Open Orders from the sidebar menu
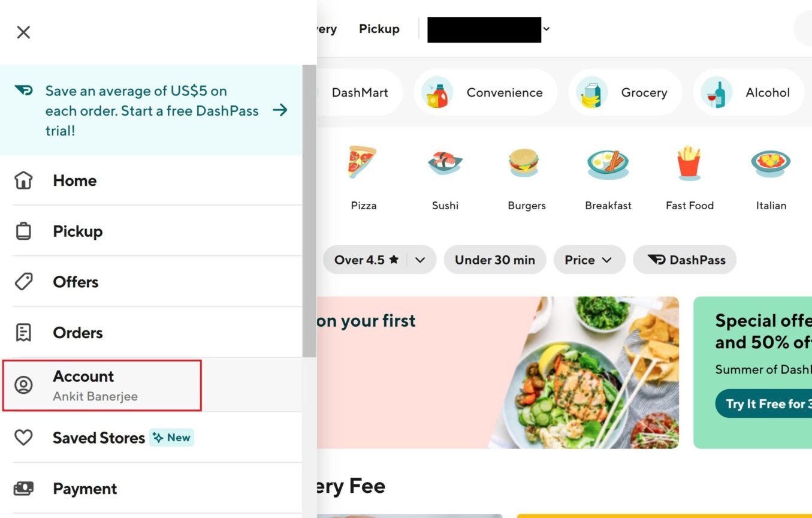812x518 pixels. pos(77,332)
